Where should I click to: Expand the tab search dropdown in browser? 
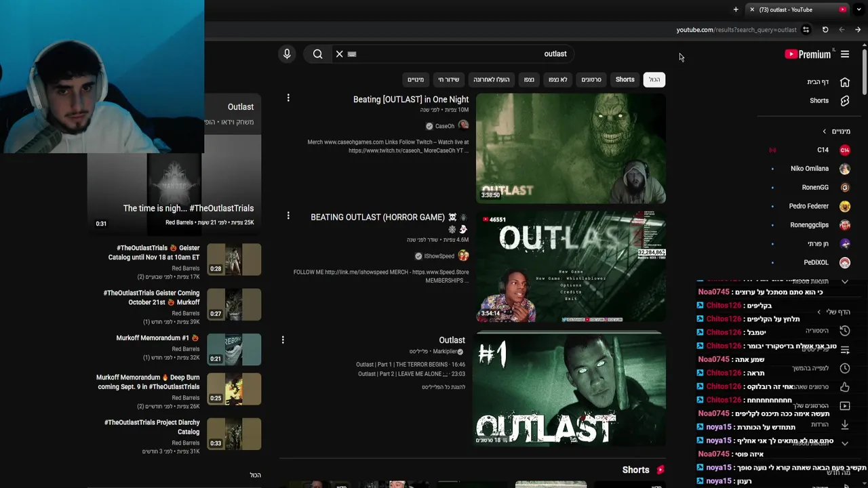pyautogui.click(x=859, y=9)
